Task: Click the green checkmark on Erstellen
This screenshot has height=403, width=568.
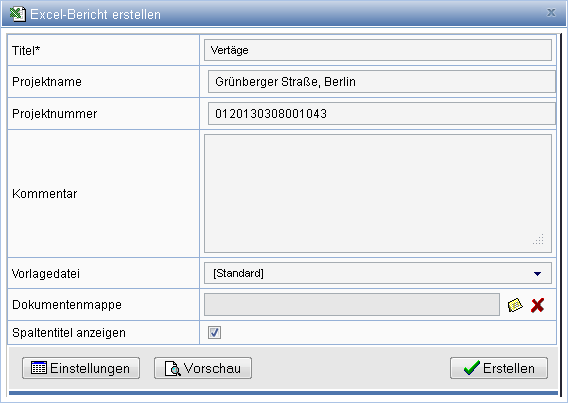Action: (472, 368)
